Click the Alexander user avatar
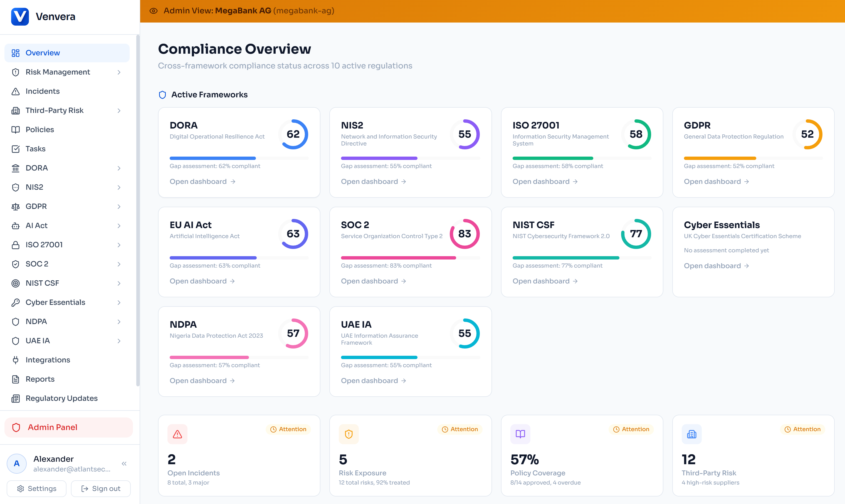845x504 pixels. [x=17, y=463]
